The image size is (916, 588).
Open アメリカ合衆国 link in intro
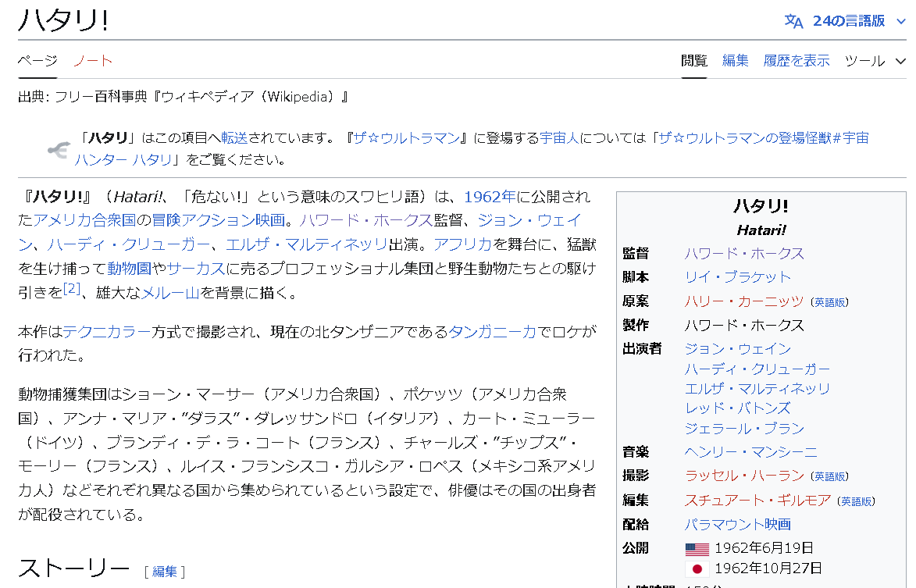[x=84, y=220]
